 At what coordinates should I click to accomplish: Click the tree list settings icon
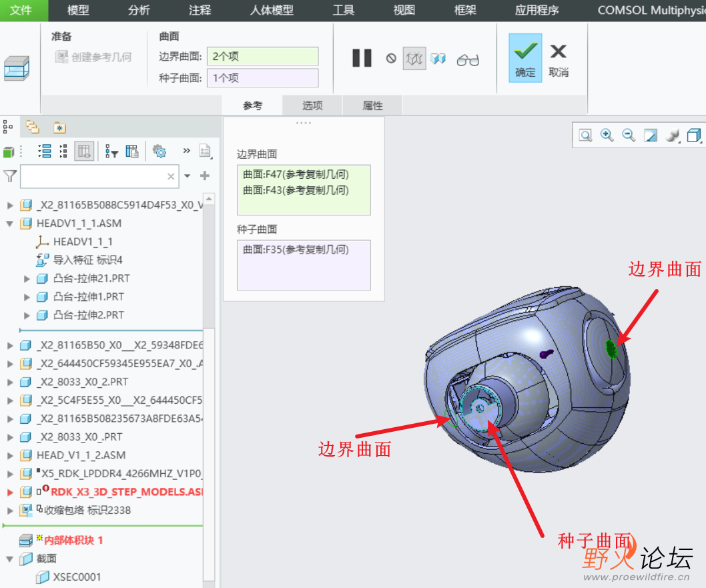45,151
